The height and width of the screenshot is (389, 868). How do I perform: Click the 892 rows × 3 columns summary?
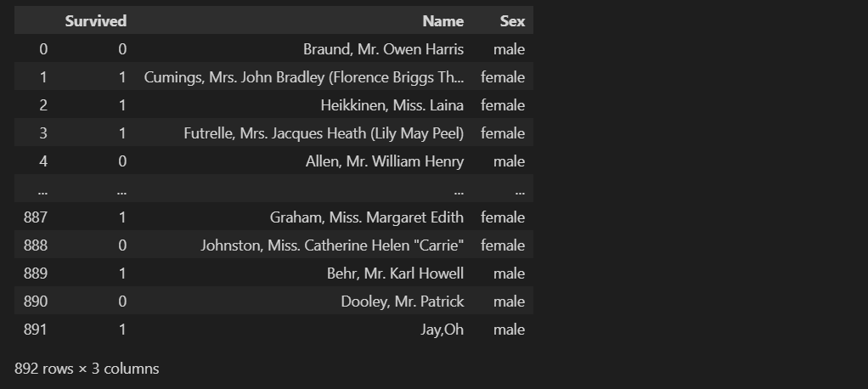coord(87,369)
